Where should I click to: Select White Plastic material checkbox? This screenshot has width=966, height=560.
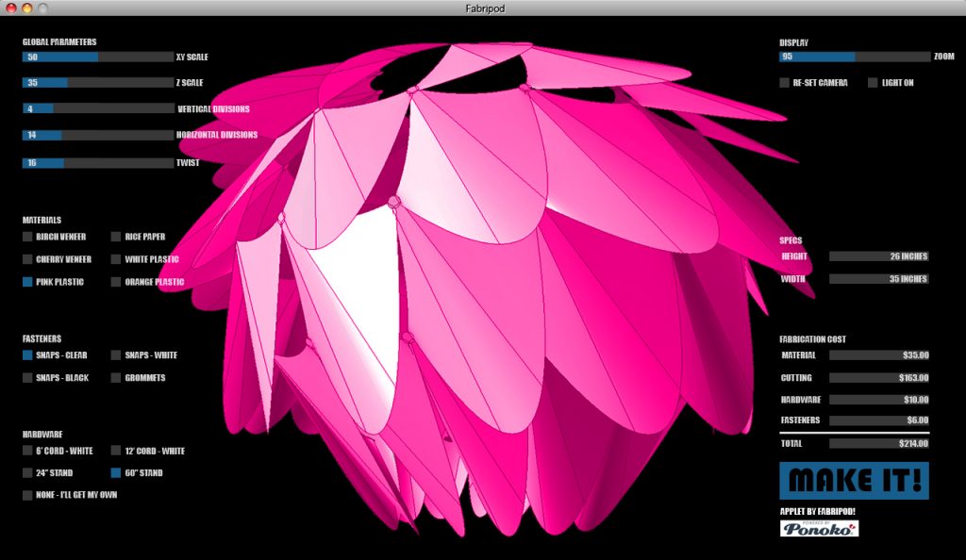(116, 259)
